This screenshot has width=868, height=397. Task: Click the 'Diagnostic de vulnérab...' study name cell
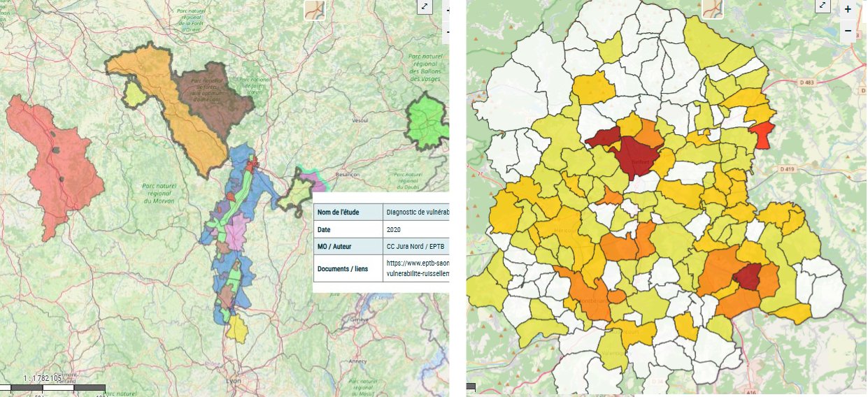417,212
